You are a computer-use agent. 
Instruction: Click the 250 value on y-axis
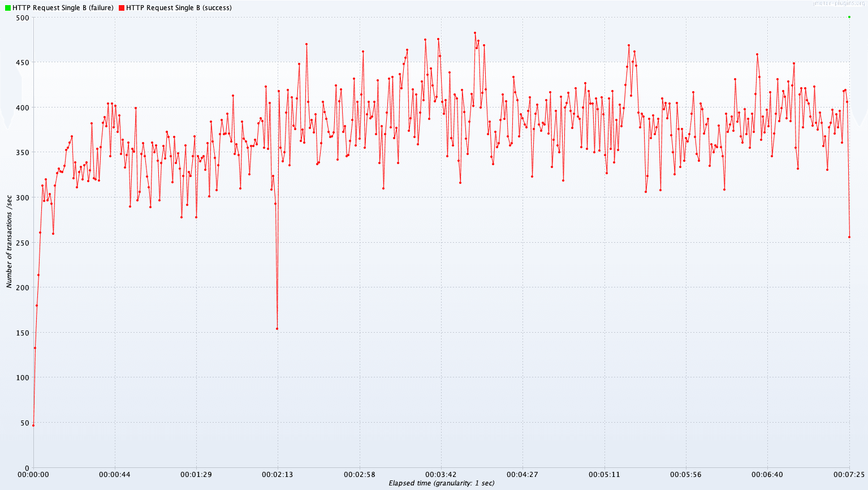point(23,243)
